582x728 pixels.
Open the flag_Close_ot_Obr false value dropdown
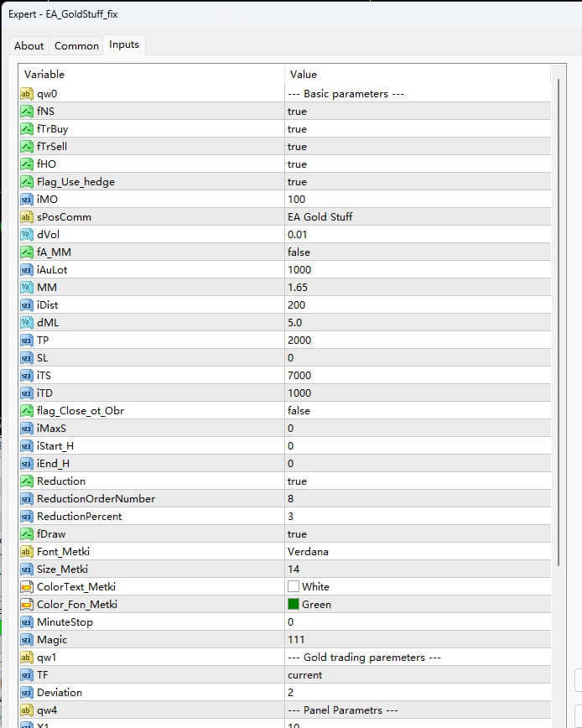click(418, 411)
